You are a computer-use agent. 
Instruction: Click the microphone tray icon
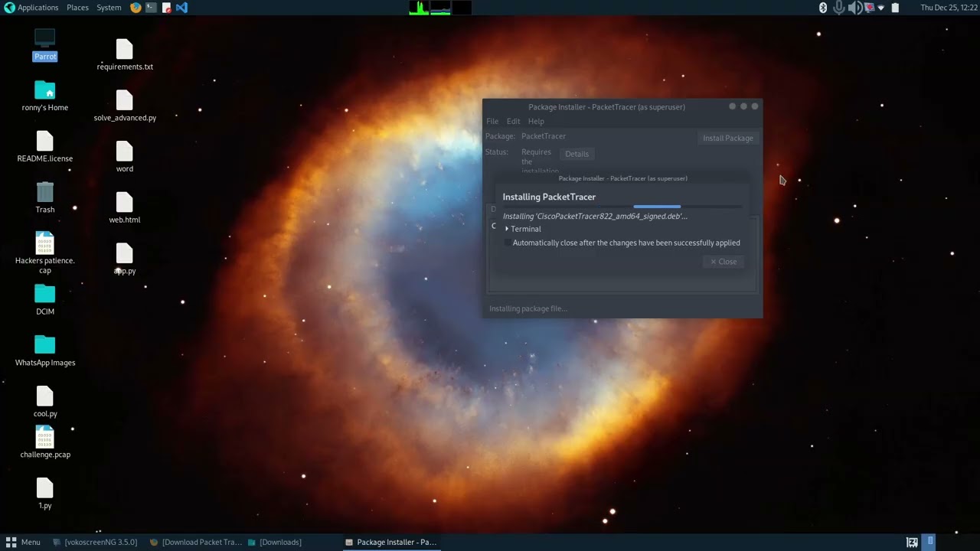pos(839,8)
